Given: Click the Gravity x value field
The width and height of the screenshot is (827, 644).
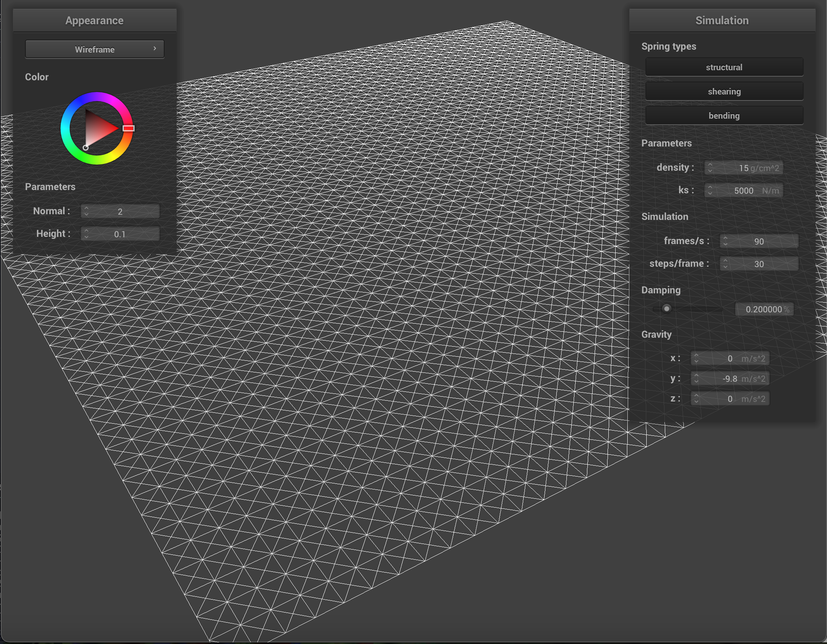Looking at the screenshot, I should click(730, 358).
